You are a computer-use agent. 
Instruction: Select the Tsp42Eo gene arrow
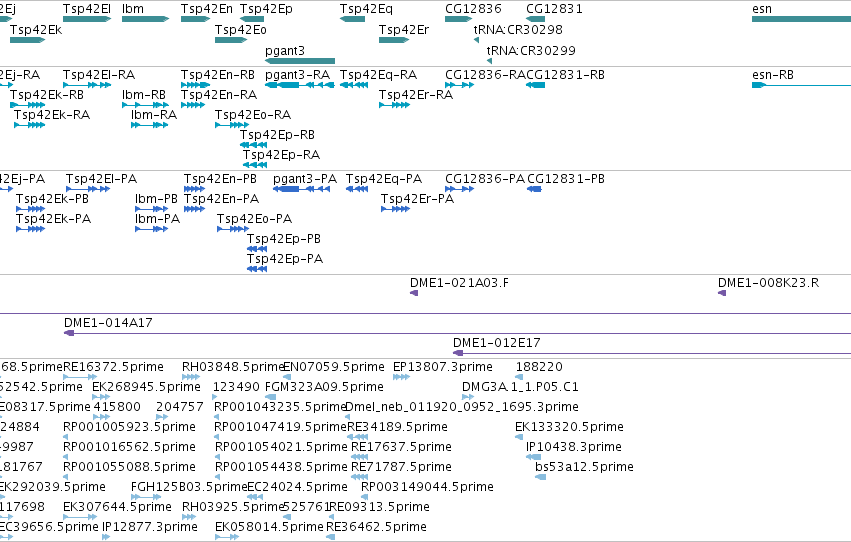pos(231,40)
